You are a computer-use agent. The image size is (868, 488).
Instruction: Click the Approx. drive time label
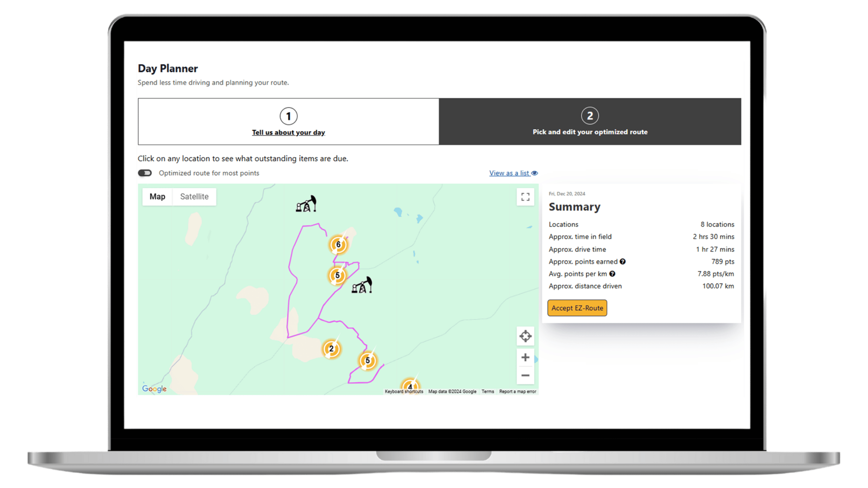pos(577,249)
